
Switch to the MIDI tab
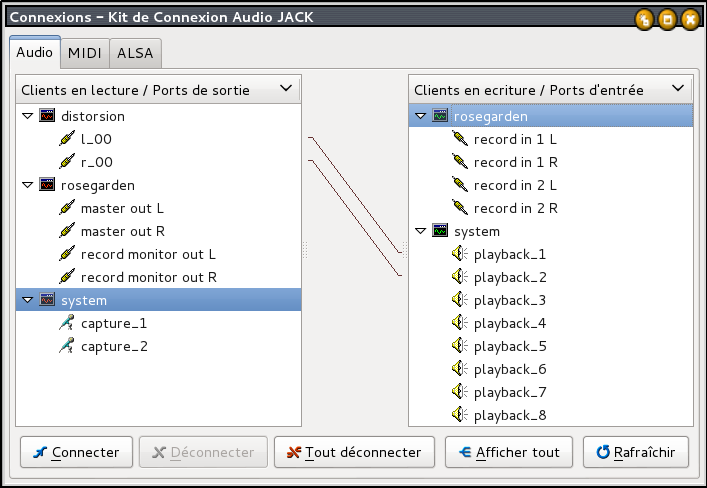click(85, 53)
